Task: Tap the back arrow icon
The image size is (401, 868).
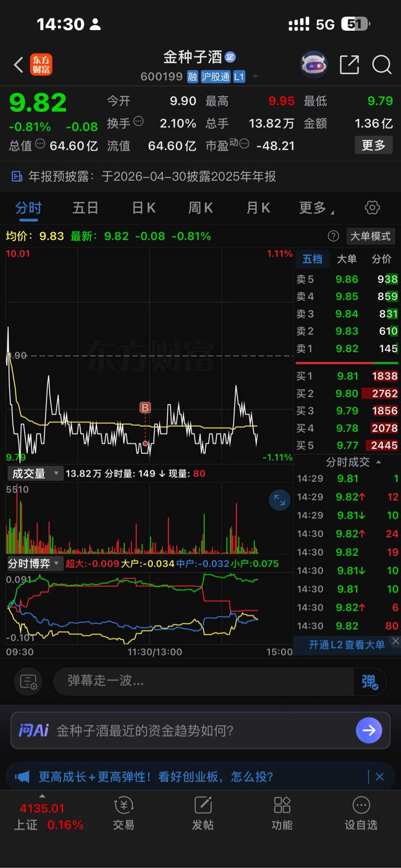Action: [x=19, y=65]
